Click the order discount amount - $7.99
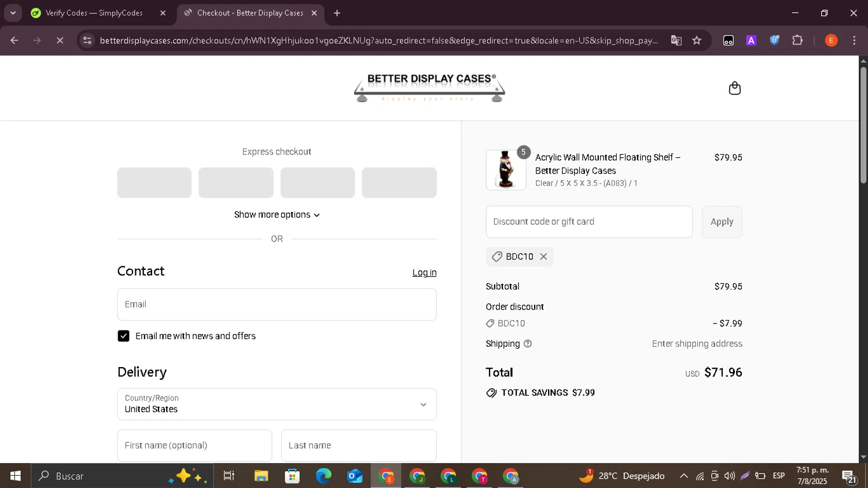This screenshot has width=868, height=488. [727, 324]
